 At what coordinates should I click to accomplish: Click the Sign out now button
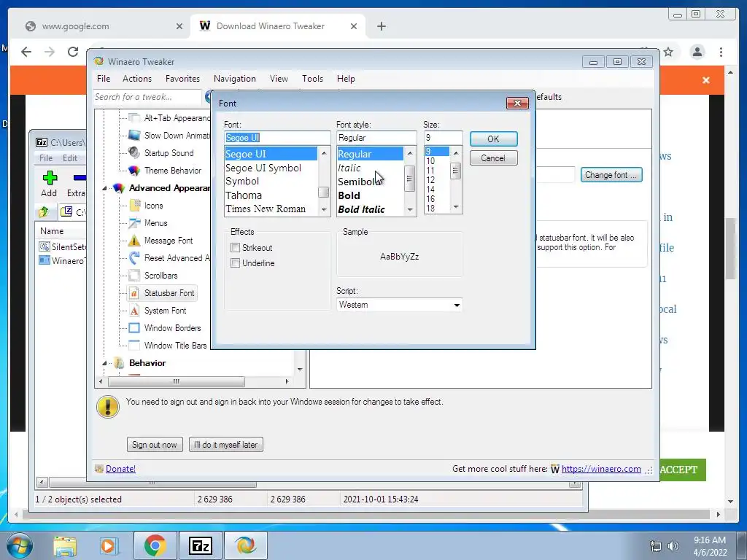click(155, 445)
